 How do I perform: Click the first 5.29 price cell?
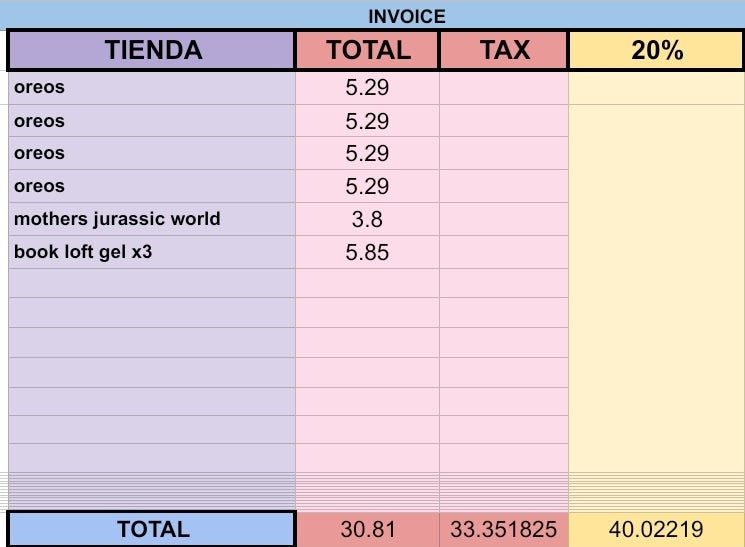(367, 88)
